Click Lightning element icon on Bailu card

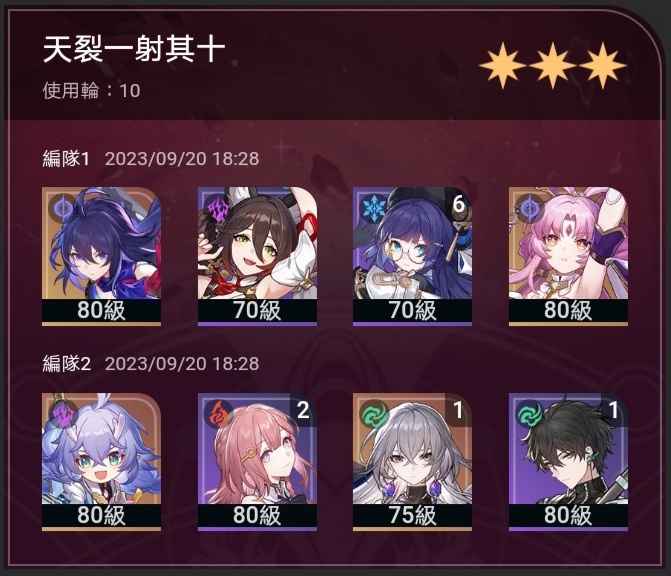[63, 414]
